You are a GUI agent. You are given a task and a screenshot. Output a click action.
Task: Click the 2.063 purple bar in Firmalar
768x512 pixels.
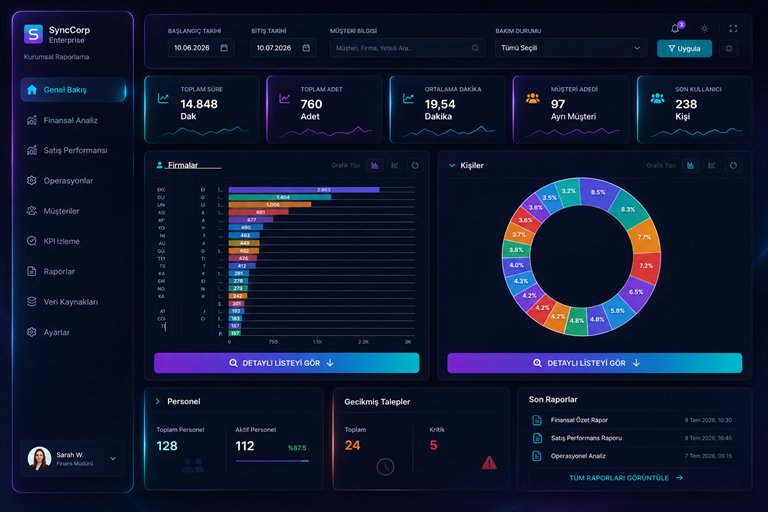click(304, 190)
